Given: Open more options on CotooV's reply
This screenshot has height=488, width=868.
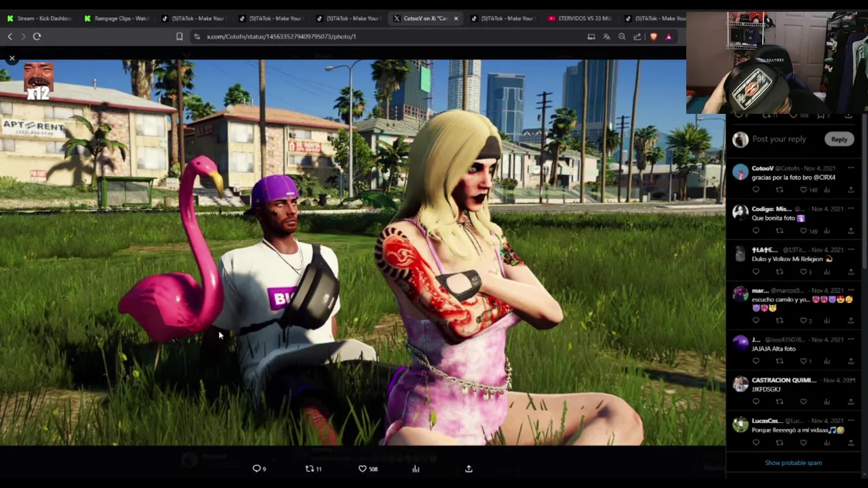Looking at the screenshot, I should point(850,168).
